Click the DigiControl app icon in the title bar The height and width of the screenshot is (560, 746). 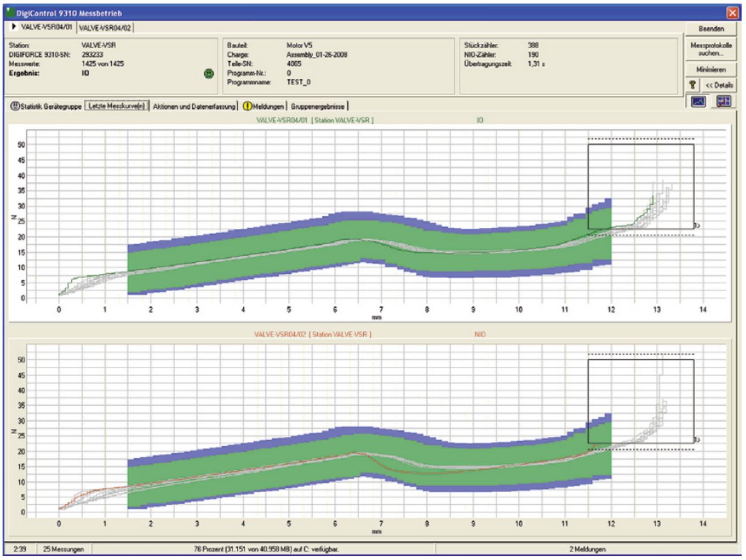point(10,12)
